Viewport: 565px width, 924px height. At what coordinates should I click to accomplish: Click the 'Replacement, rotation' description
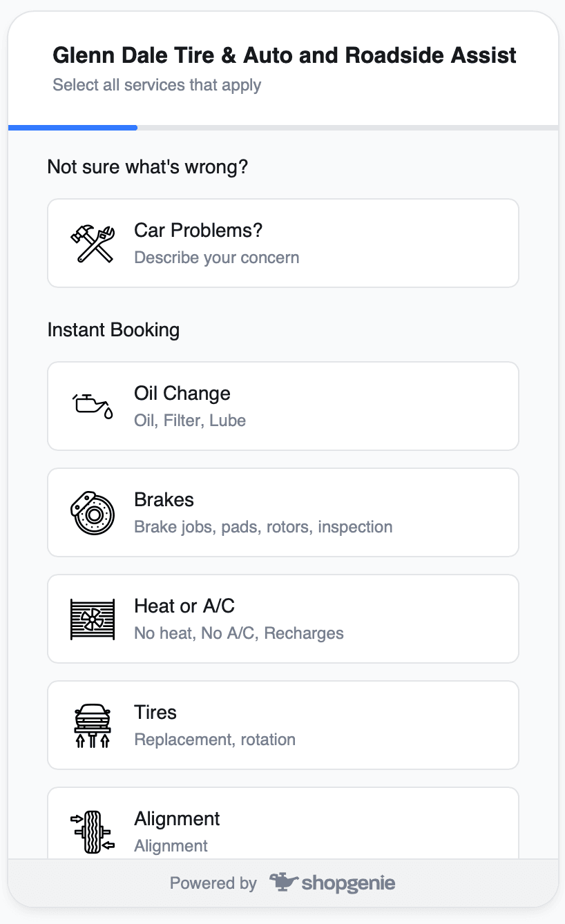(215, 740)
